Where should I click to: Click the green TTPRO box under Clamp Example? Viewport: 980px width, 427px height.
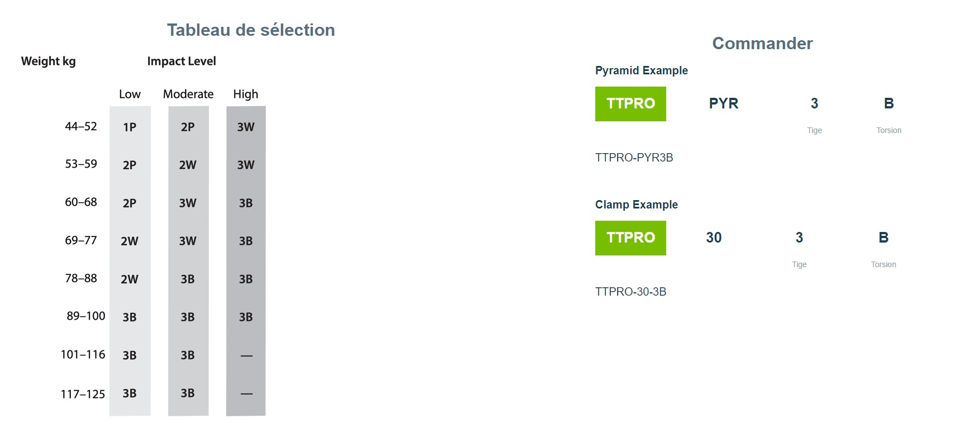[630, 238]
